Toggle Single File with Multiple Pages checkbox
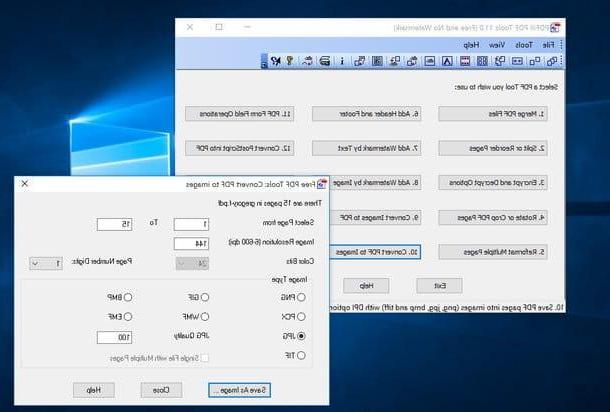 205,358
